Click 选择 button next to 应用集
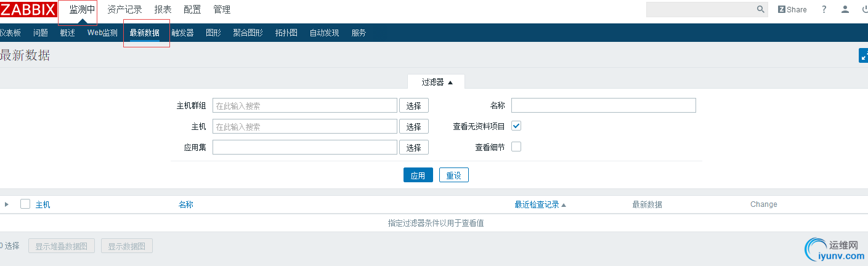 (413, 147)
